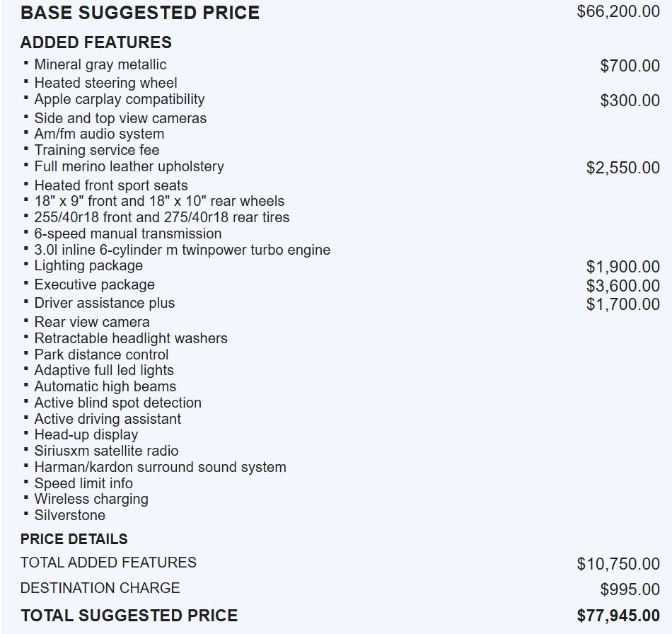Select Apple carplay compatibility line

point(119,99)
